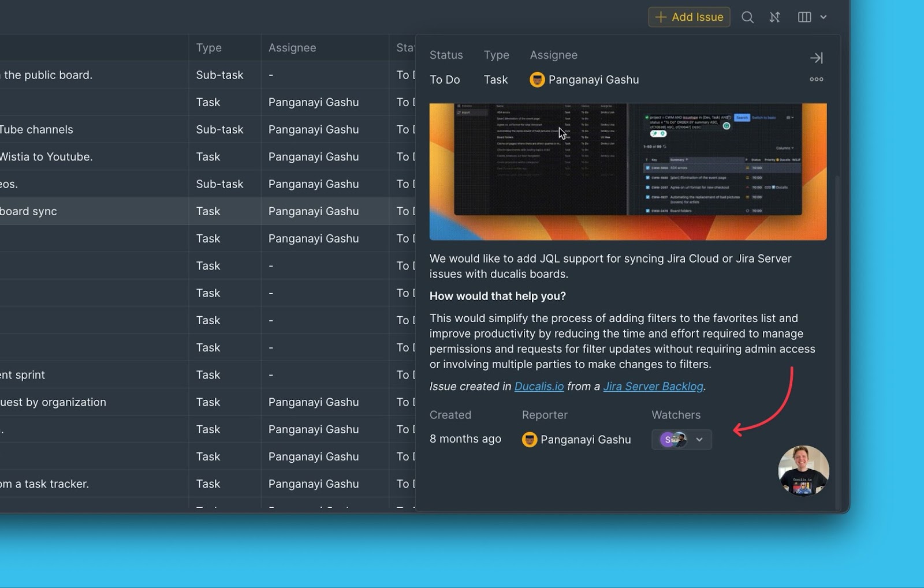
Task: Click the reporter avatar icon
Action: 529,440
